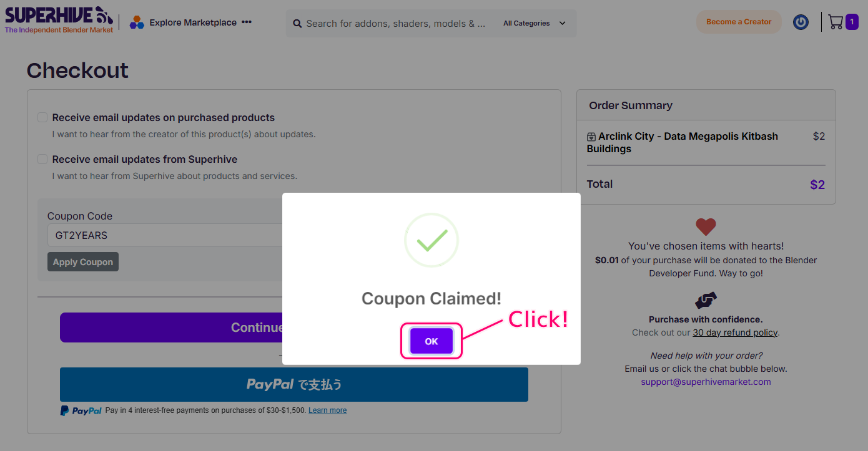868x451 pixels.
Task: Open the three-dots more menu
Action: pos(247,22)
